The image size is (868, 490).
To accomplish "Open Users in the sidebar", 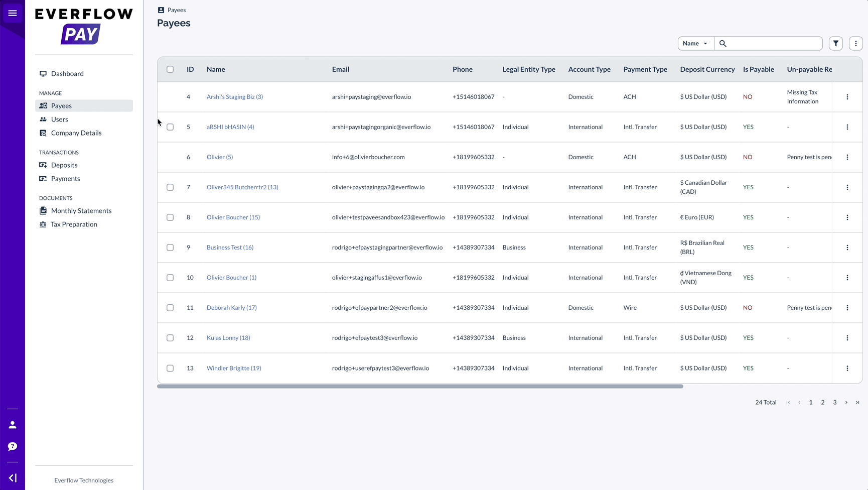I will (84, 119).
